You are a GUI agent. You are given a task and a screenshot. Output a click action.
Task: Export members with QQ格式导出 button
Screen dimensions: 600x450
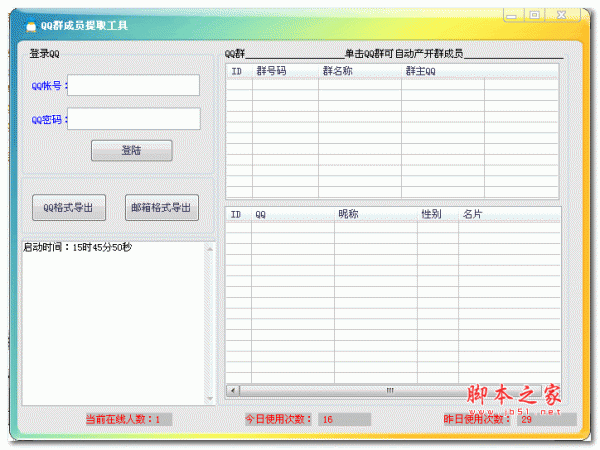tap(69, 207)
